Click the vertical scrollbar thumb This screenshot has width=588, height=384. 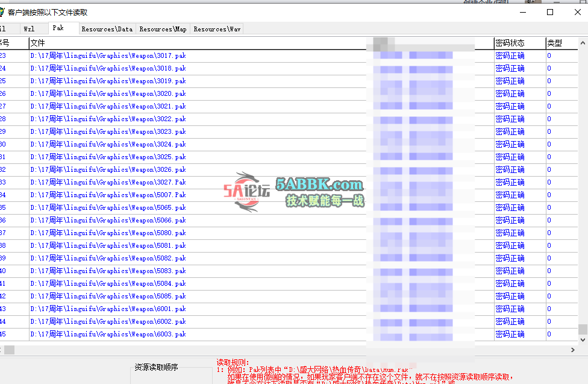click(583, 329)
